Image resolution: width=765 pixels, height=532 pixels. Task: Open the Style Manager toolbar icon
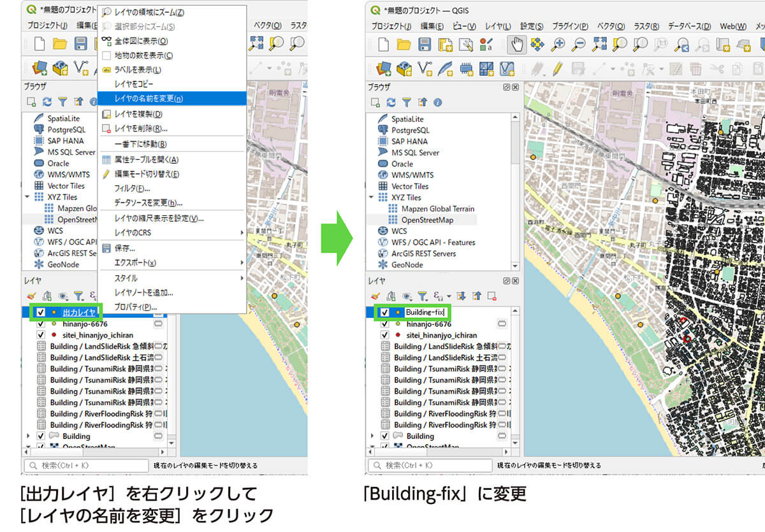486,44
